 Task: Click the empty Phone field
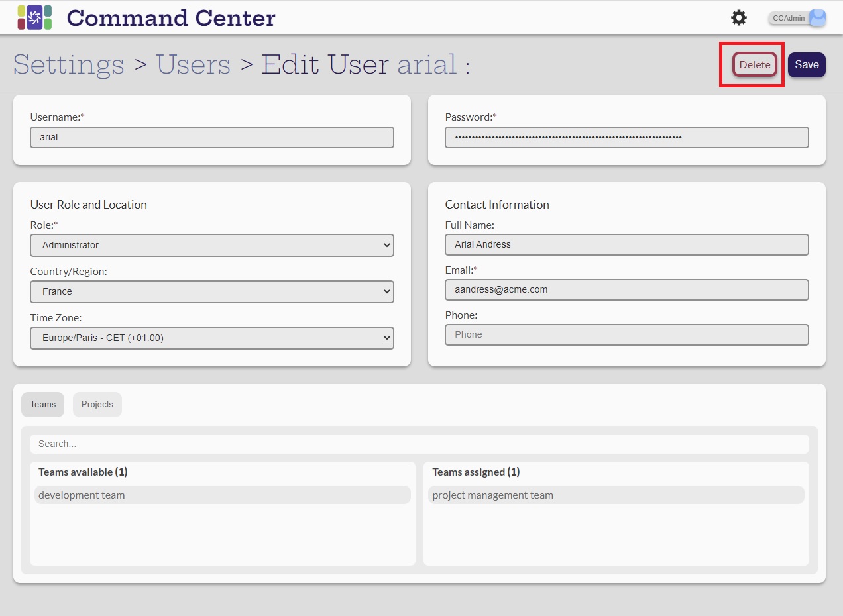[x=626, y=334]
